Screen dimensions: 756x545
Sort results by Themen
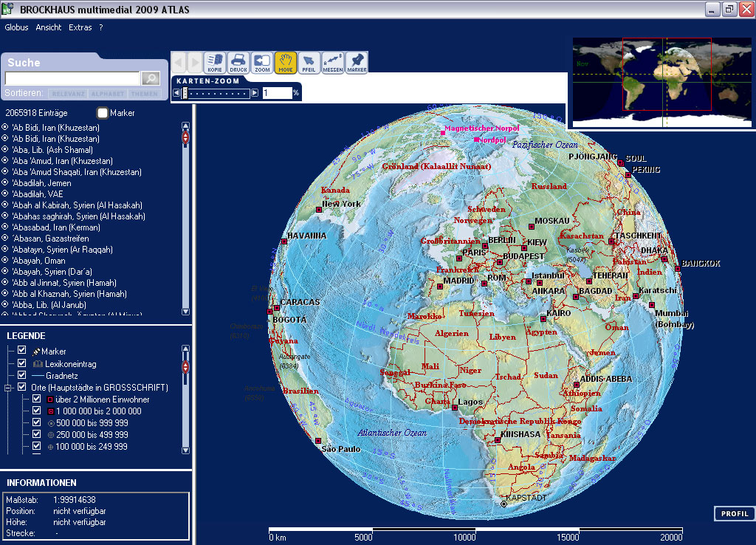pos(144,94)
